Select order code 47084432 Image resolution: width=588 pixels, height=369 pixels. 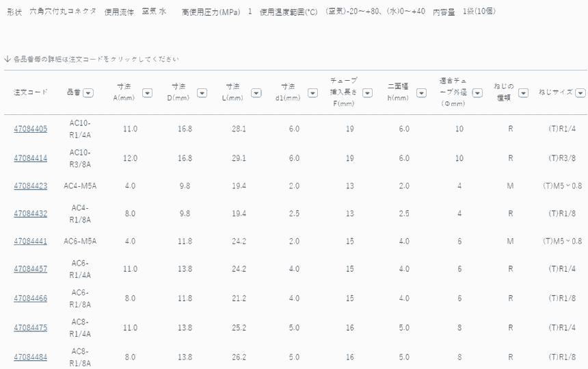pos(31,214)
